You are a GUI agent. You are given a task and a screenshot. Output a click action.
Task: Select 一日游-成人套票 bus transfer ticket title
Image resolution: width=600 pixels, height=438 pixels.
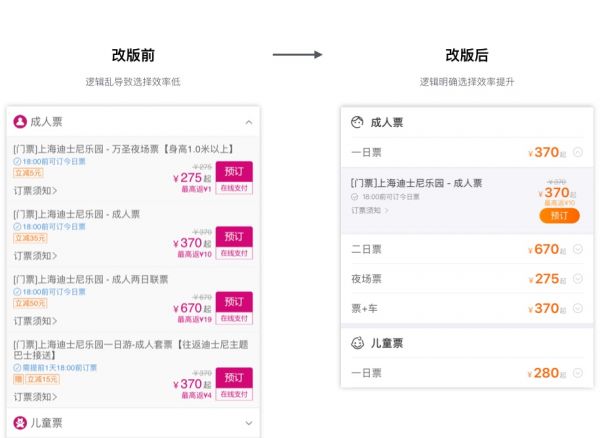(x=131, y=350)
